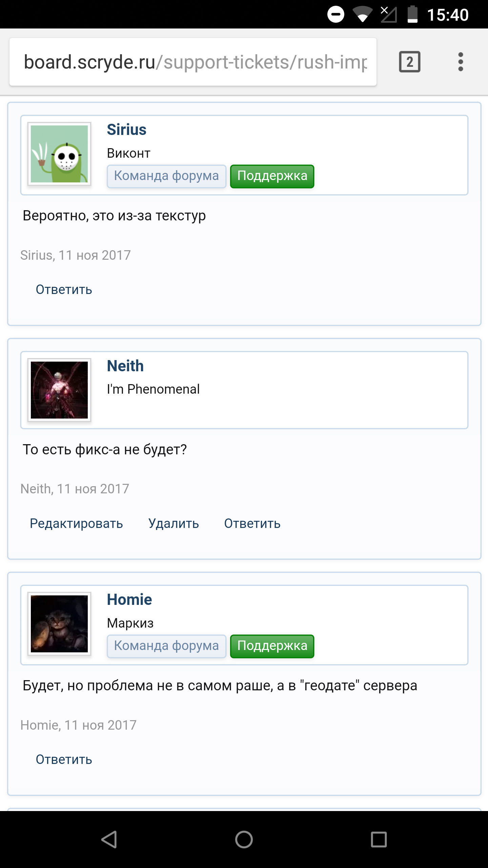Tap the Do Not Disturb status icon
The width and height of the screenshot is (488, 868).
click(x=335, y=14)
